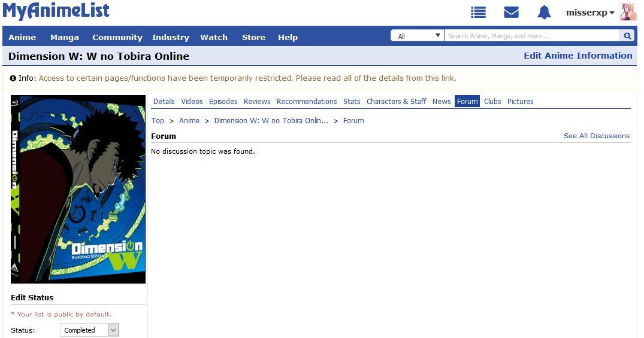This screenshot has height=338, width=644.
Task: Switch to the Pictures tab
Action: click(520, 101)
